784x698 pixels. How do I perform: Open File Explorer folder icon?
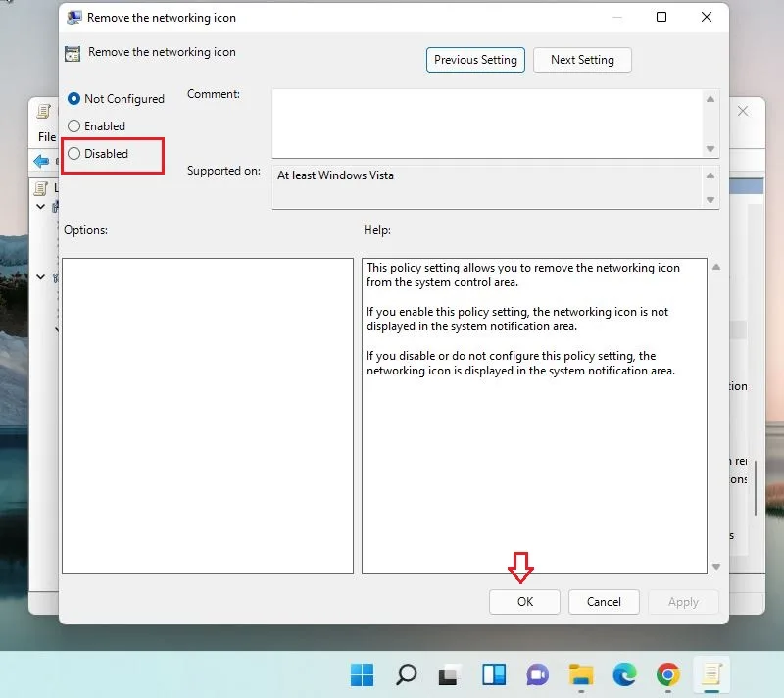click(580, 675)
